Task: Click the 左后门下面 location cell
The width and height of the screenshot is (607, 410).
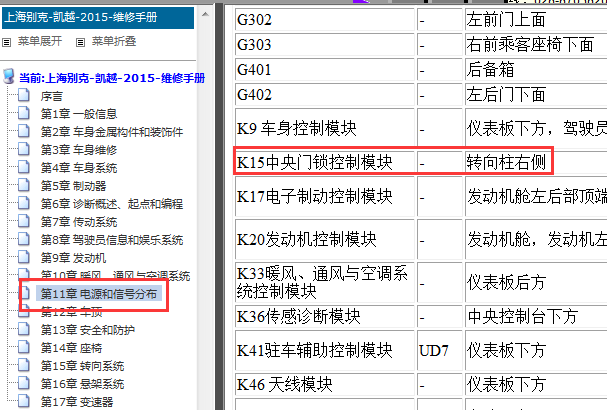Action: 536,95
